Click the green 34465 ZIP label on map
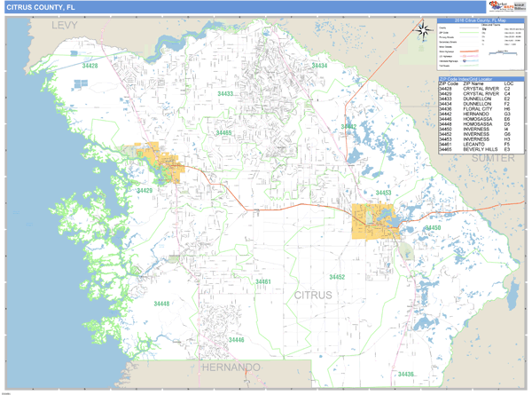The width and height of the screenshot is (532, 395). [x=223, y=132]
